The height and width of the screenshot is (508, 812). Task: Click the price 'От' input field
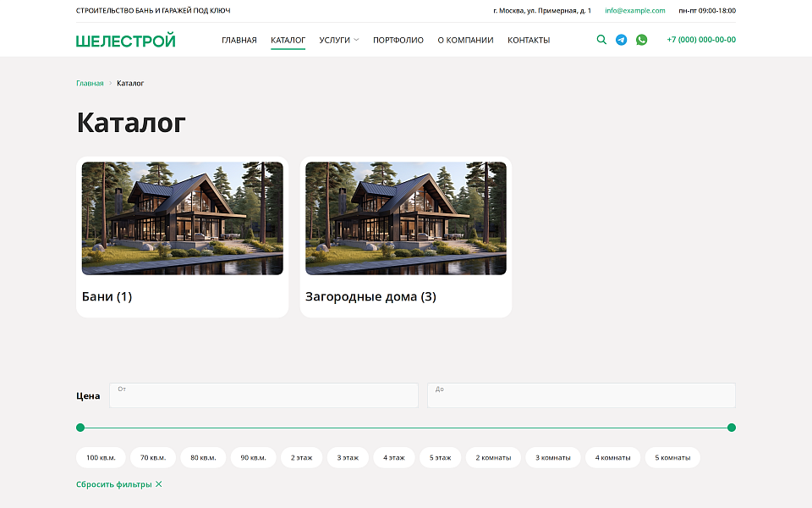pos(264,396)
